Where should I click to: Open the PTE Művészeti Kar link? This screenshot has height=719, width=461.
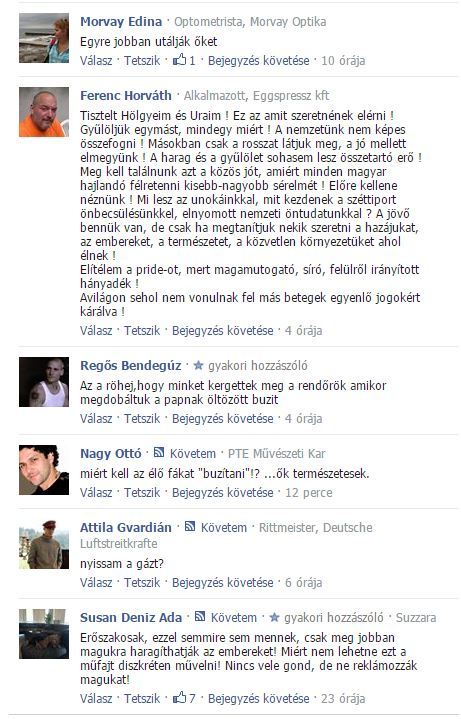277,454
